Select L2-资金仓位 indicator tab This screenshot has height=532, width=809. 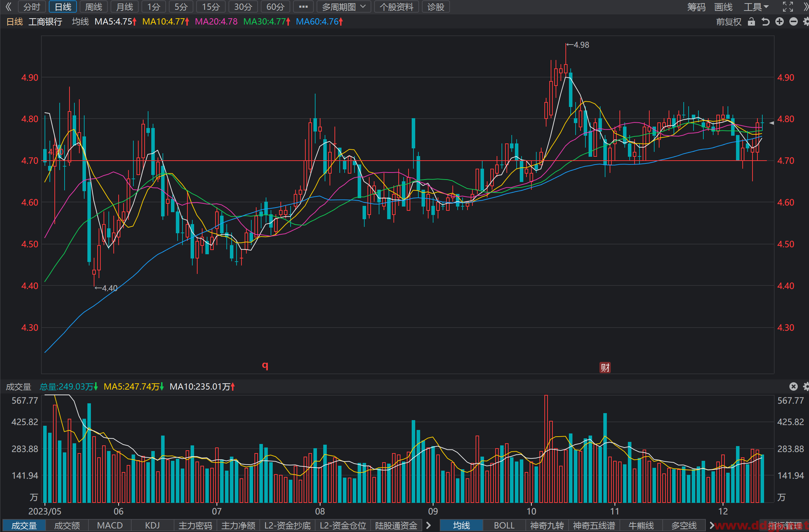343,525
